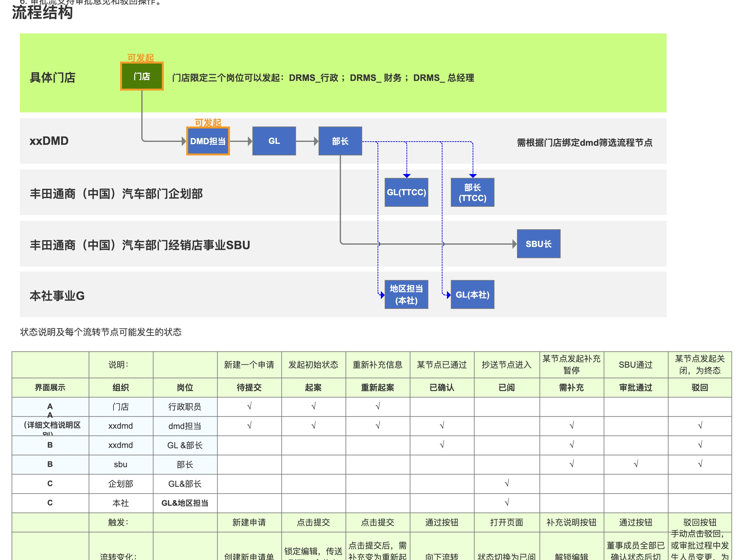Image resolution: width=752 pixels, height=560 pixels.
Task: Click the green 门店 node in the flowchart
Action: tap(142, 76)
